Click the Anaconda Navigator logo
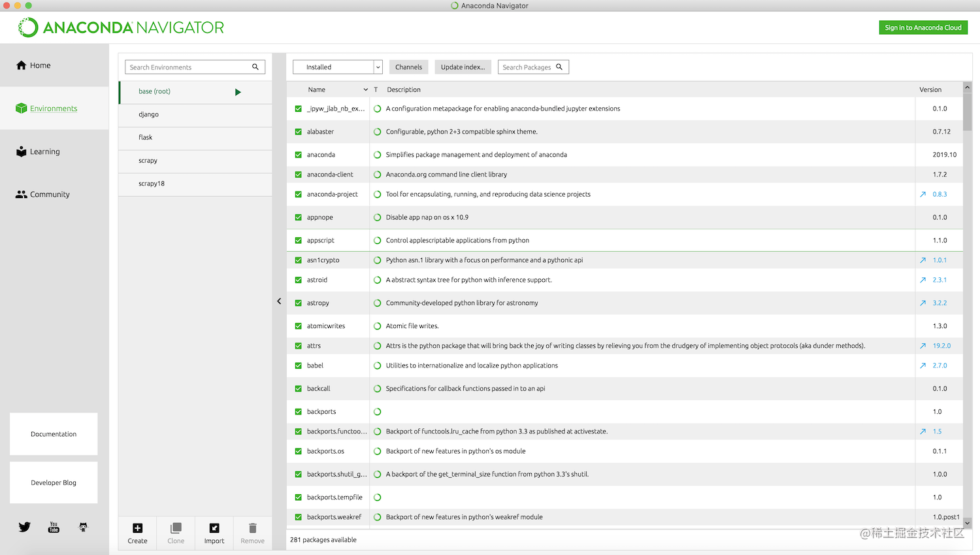 coord(121,27)
